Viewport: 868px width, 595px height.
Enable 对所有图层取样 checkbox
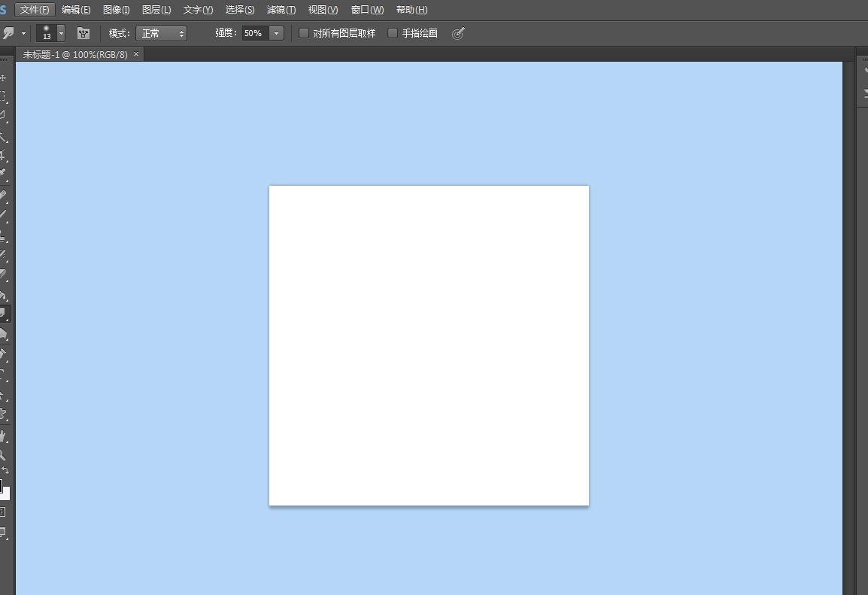[x=304, y=33]
